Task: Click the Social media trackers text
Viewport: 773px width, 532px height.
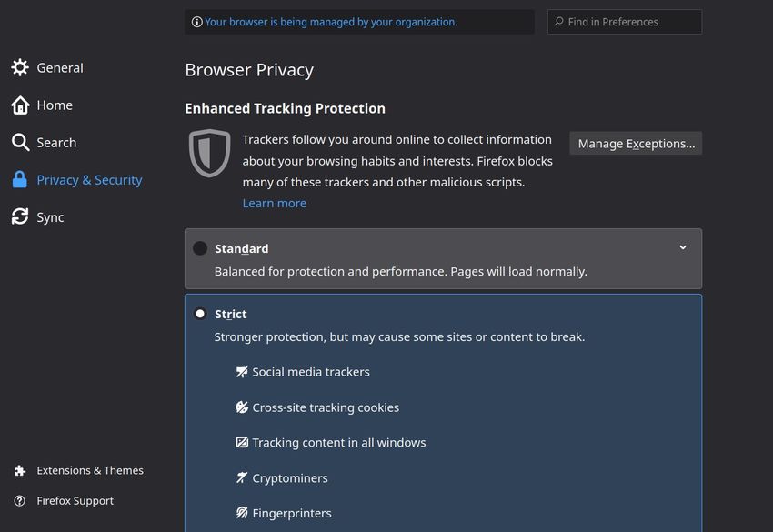Action: [x=311, y=372]
